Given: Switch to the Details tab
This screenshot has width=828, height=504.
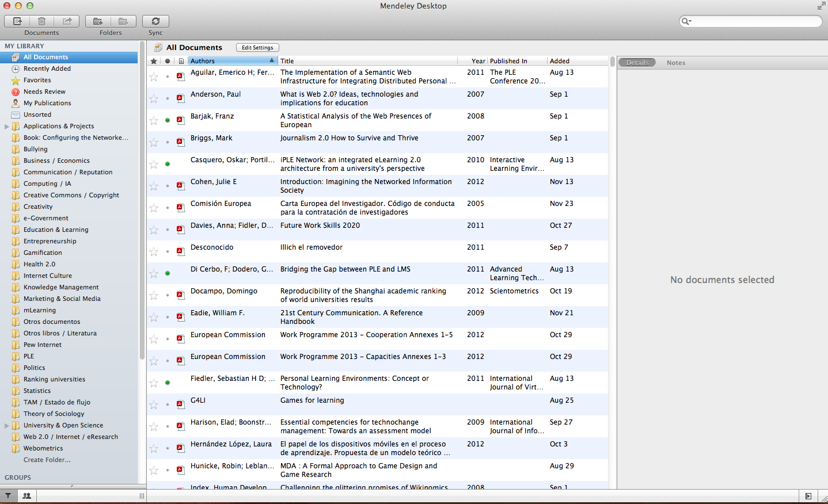Looking at the screenshot, I should pyautogui.click(x=637, y=63).
